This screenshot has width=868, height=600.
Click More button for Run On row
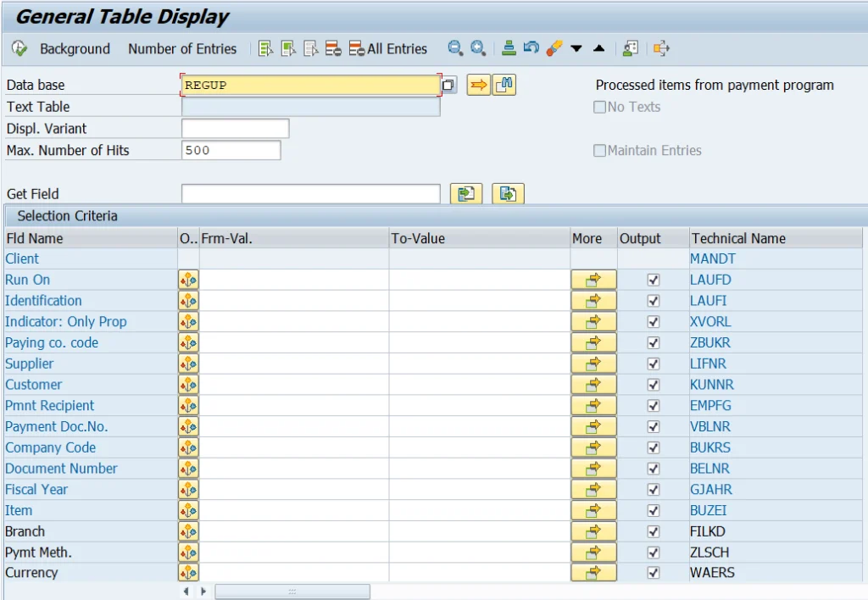(593, 280)
